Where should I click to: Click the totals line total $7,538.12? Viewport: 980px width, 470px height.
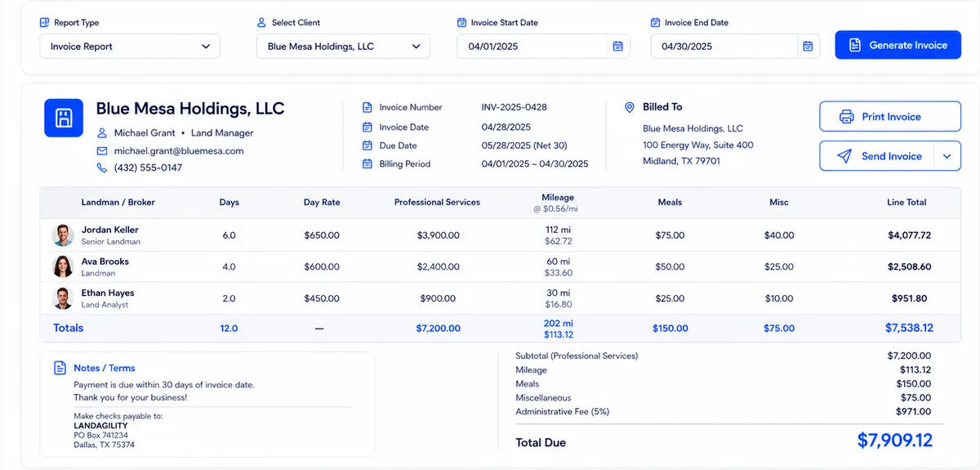coord(909,328)
